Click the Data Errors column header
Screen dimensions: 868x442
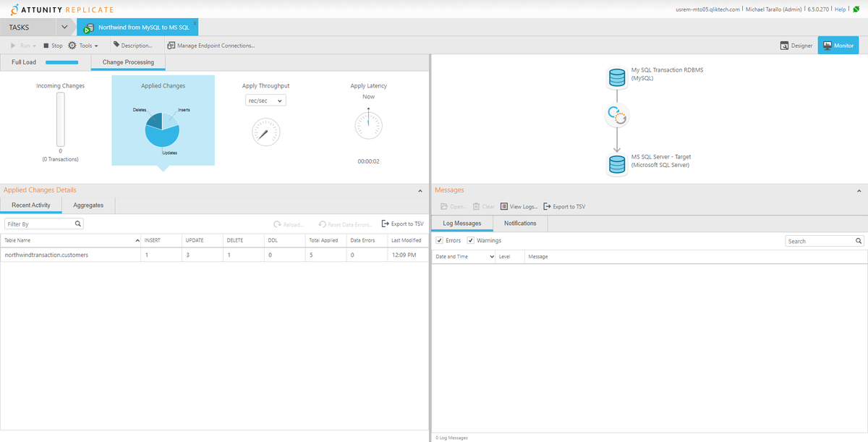pyautogui.click(x=367, y=240)
